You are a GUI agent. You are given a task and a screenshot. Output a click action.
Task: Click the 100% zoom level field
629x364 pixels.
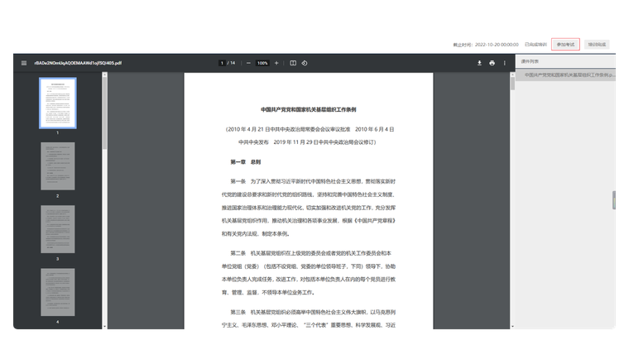pos(262,63)
